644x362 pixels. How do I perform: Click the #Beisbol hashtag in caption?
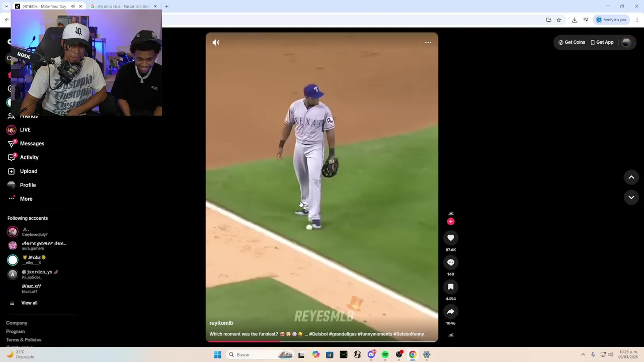318,334
